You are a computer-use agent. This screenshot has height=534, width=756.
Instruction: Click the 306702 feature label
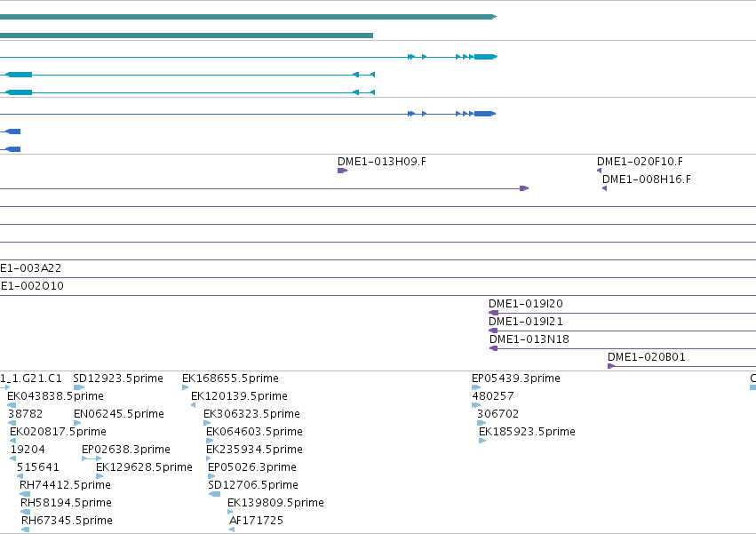(x=498, y=414)
